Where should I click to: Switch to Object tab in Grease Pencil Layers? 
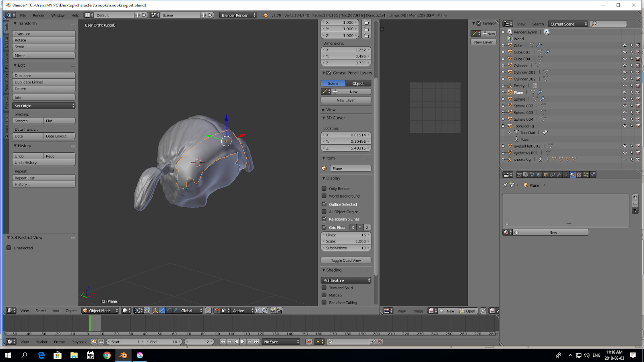pos(358,83)
